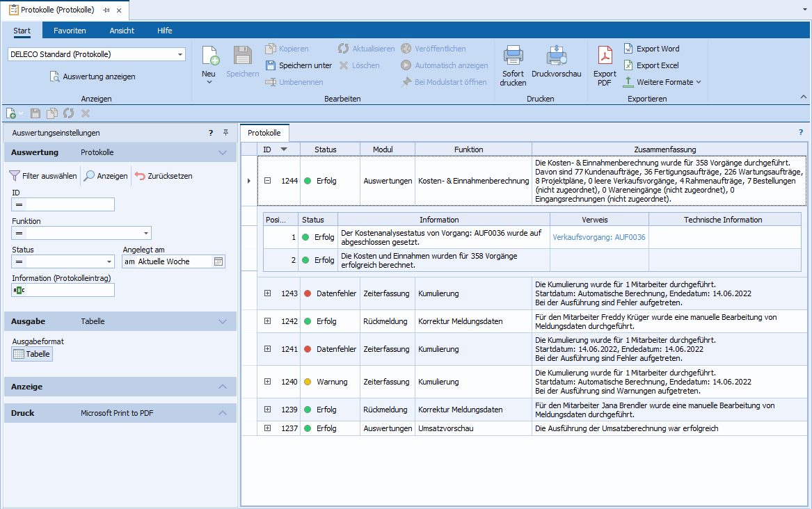The height and width of the screenshot is (509, 812).
Task: Click the Export Excel icon
Action: (x=628, y=65)
